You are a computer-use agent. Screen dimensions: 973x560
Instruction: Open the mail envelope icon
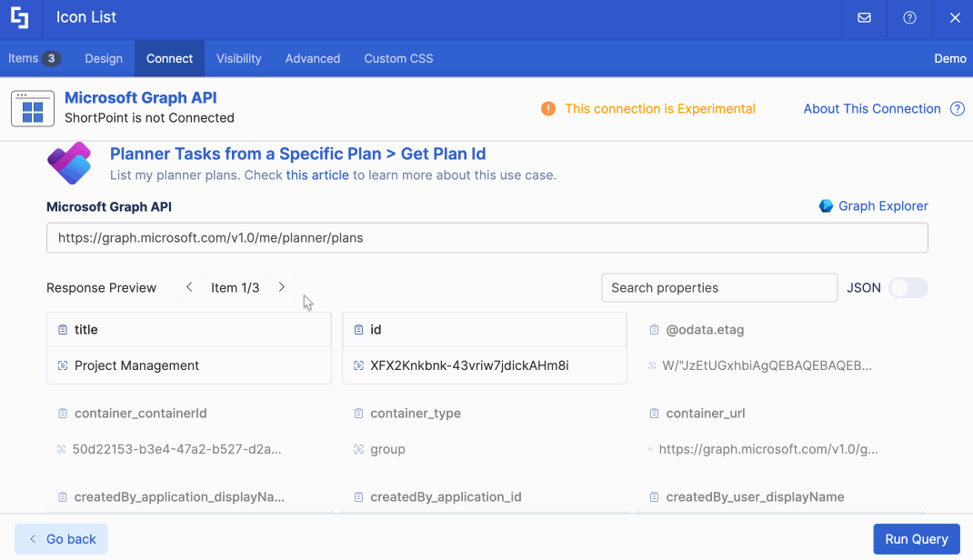(x=864, y=17)
